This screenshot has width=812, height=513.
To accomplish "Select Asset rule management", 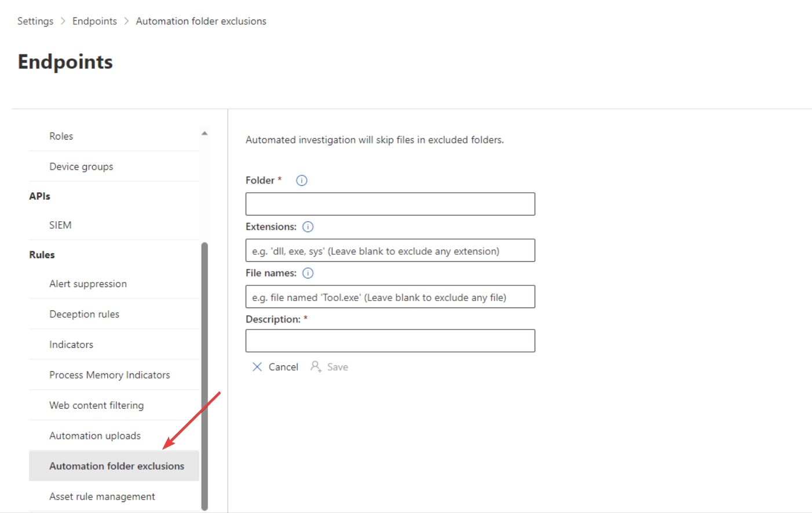I will (102, 496).
